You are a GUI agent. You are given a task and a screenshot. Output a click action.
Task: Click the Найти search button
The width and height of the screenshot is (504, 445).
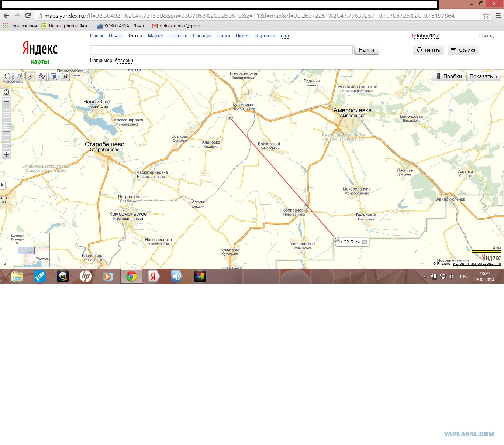(366, 50)
